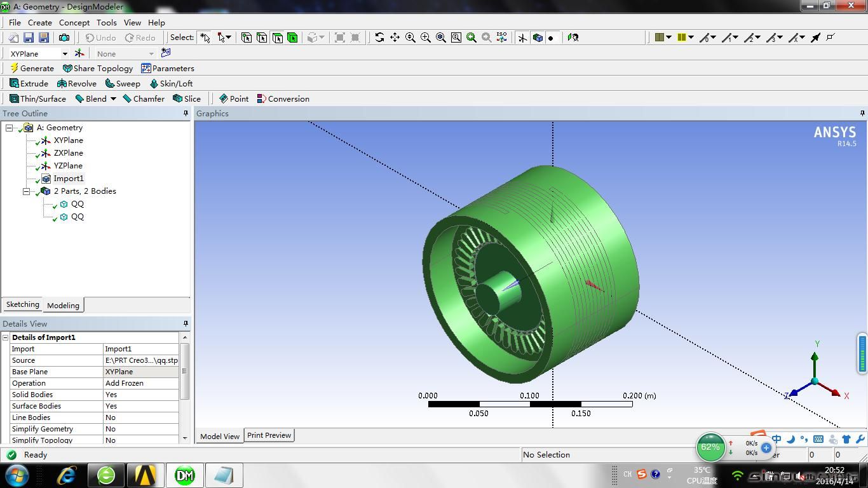Image resolution: width=868 pixels, height=488 pixels.
Task: Enable the Edges selection filter
Action: point(262,38)
